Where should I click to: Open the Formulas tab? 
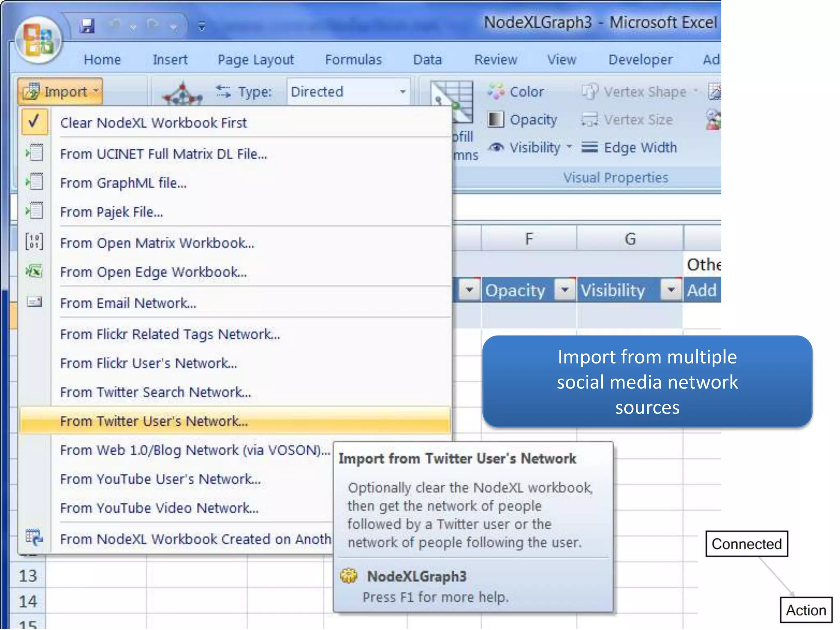click(x=353, y=60)
